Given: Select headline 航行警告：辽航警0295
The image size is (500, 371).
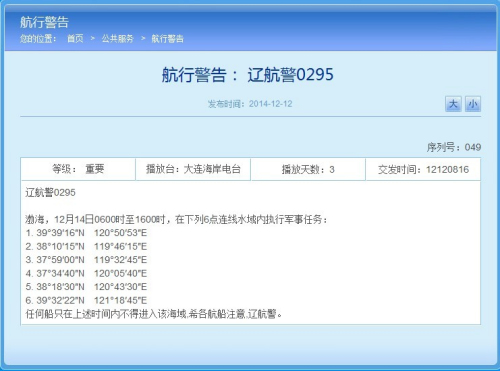Looking at the screenshot, I should [248, 74].
